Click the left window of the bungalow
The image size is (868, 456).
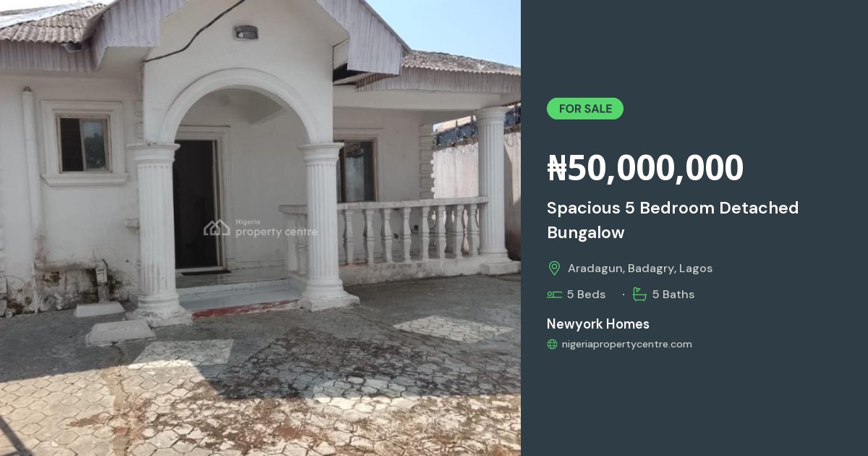click(84, 144)
